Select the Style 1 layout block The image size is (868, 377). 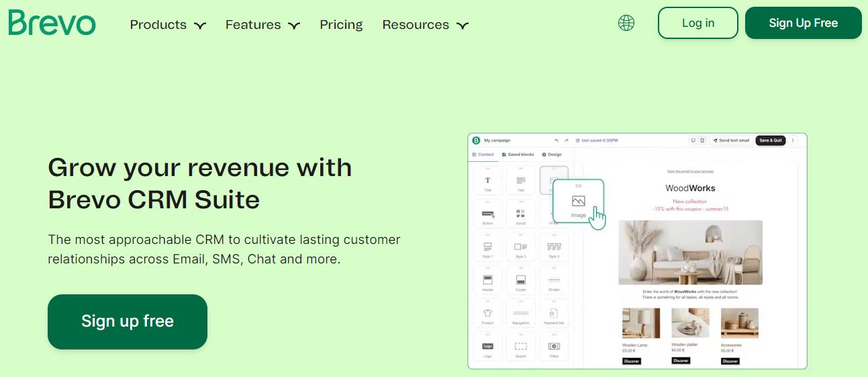pyautogui.click(x=488, y=247)
